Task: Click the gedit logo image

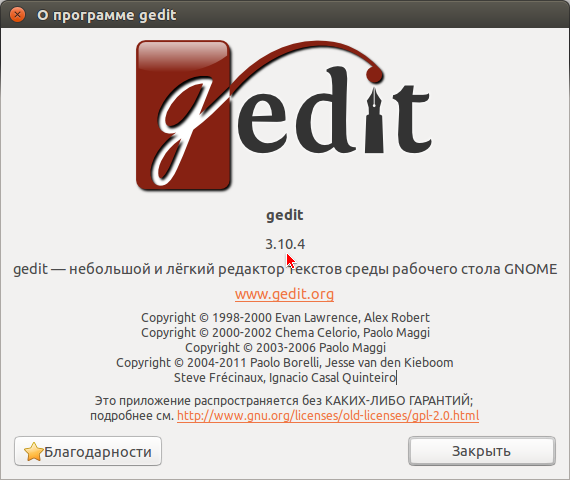Action: tap(284, 115)
